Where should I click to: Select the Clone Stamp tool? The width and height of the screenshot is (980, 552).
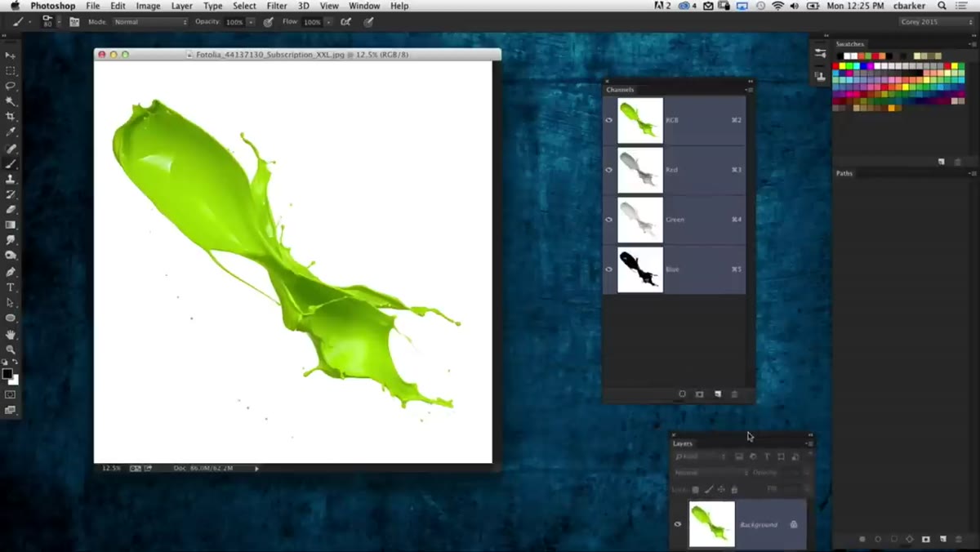[x=11, y=179]
